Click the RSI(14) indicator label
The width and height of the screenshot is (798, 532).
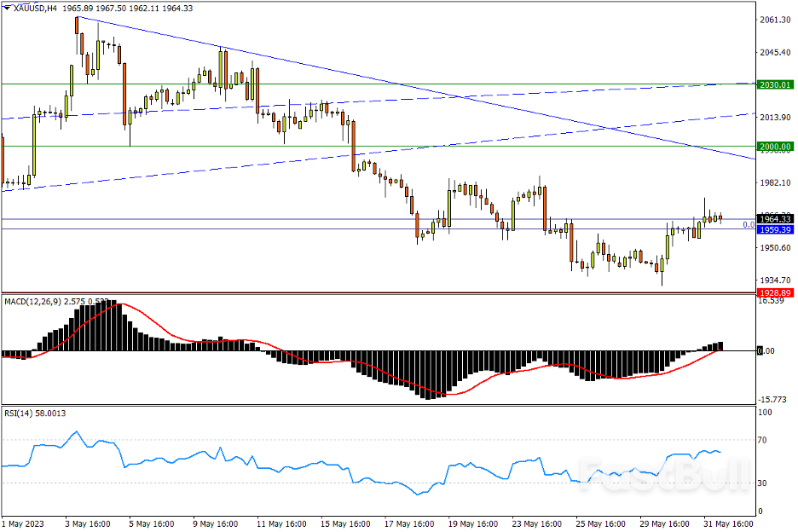20,413
